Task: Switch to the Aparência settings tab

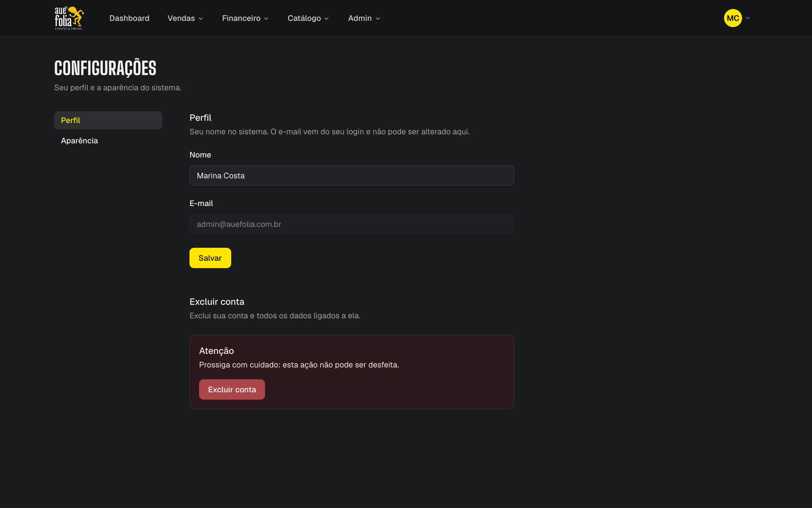Action: pos(108,141)
